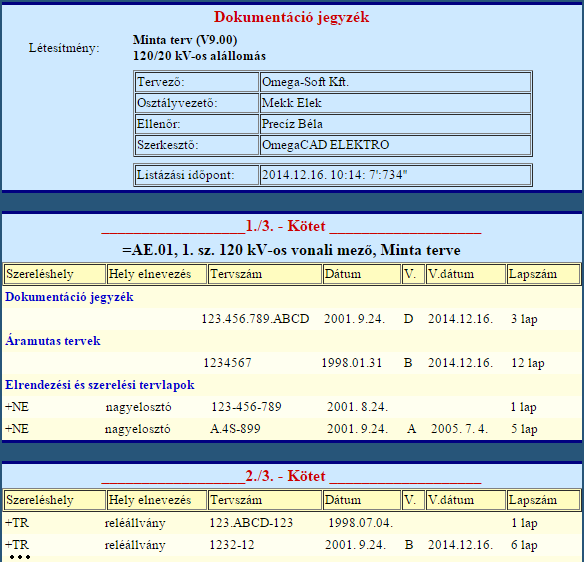Select the 'Mekk Elek' cell
Image resolution: width=584 pixels, height=562 pixels.
point(395,103)
